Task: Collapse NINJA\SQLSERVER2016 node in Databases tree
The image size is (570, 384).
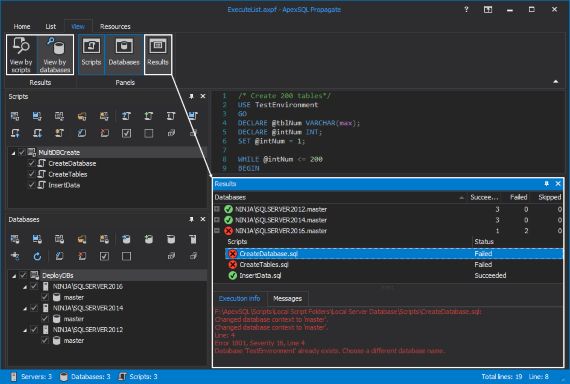Action: click(x=25, y=287)
